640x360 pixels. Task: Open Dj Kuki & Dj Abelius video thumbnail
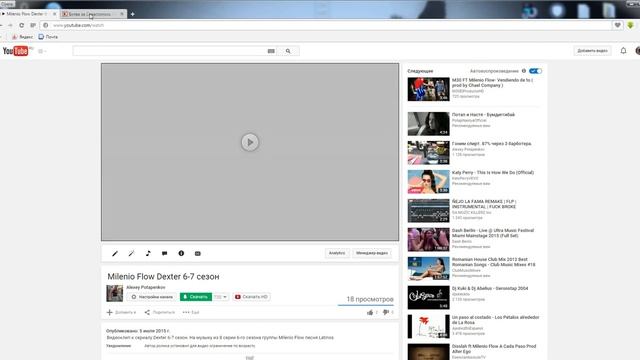(x=428, y=298)
